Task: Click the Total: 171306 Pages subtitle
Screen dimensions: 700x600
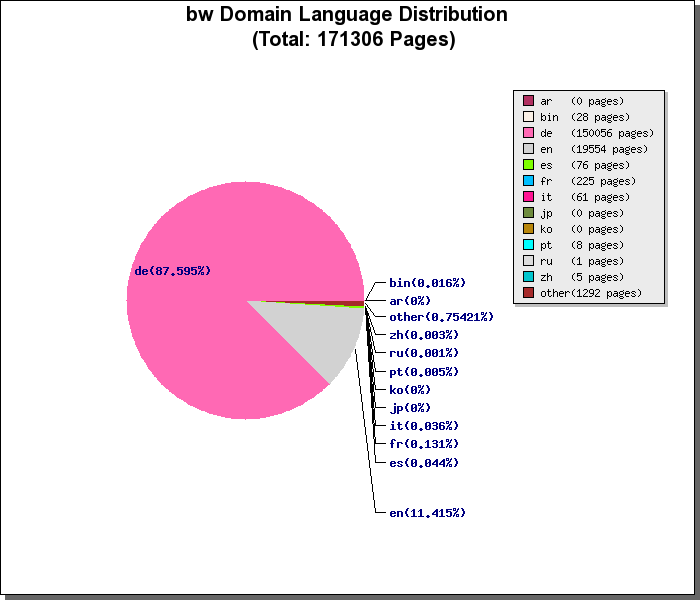Action: tap(354, 39)
